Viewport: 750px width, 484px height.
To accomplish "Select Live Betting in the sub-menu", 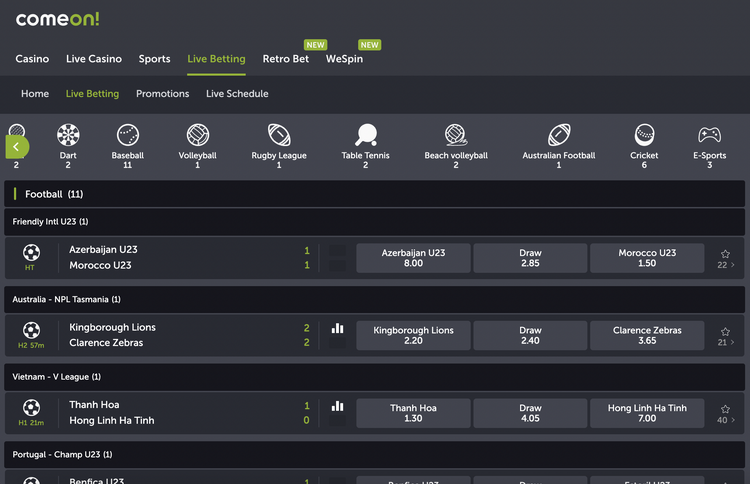I will click(x=92, y=94).
